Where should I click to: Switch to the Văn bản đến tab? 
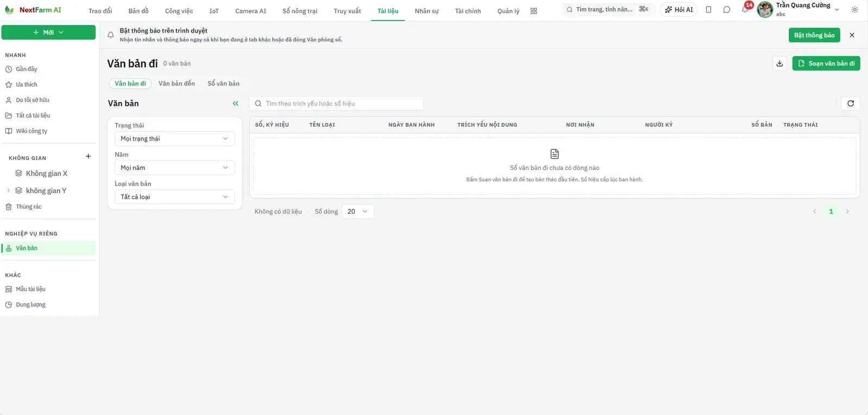pos(177,84)
